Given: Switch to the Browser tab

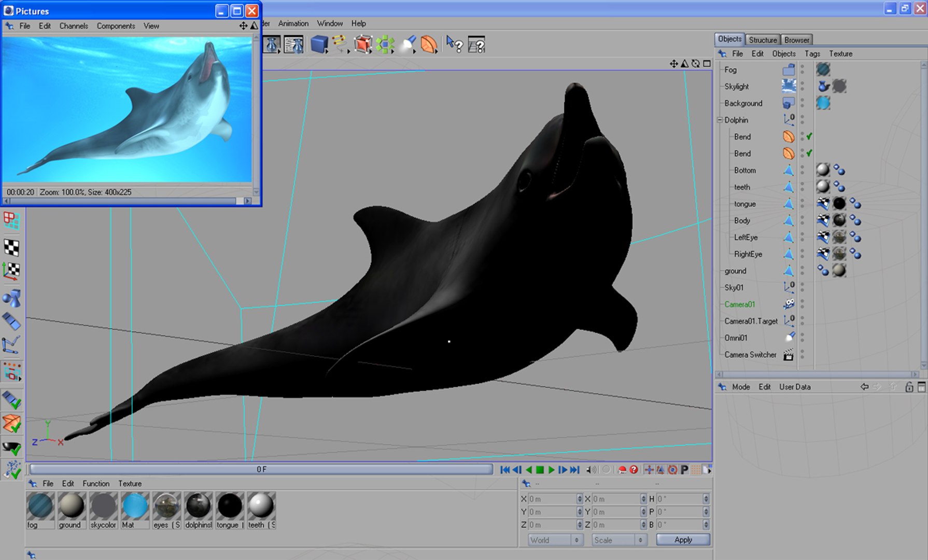Looking at the screenshot, I should 796,40.
